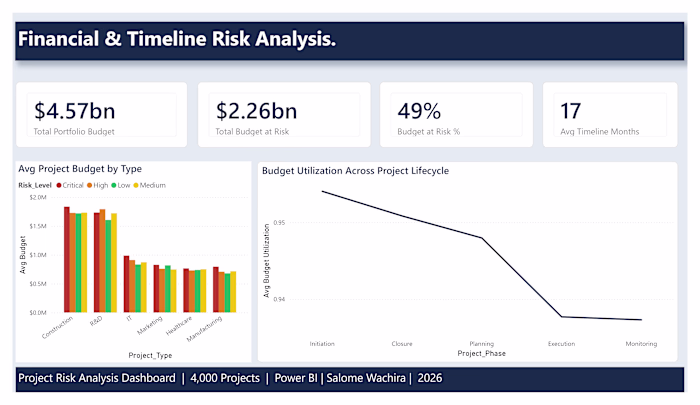The width and height of the screenshot is (700, 405).
Task: Click the IT Critical red bar
Action: point(126,284)
